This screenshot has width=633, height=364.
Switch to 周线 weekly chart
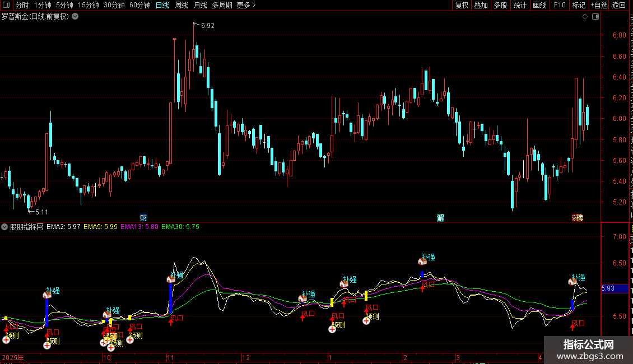[181, 5]
